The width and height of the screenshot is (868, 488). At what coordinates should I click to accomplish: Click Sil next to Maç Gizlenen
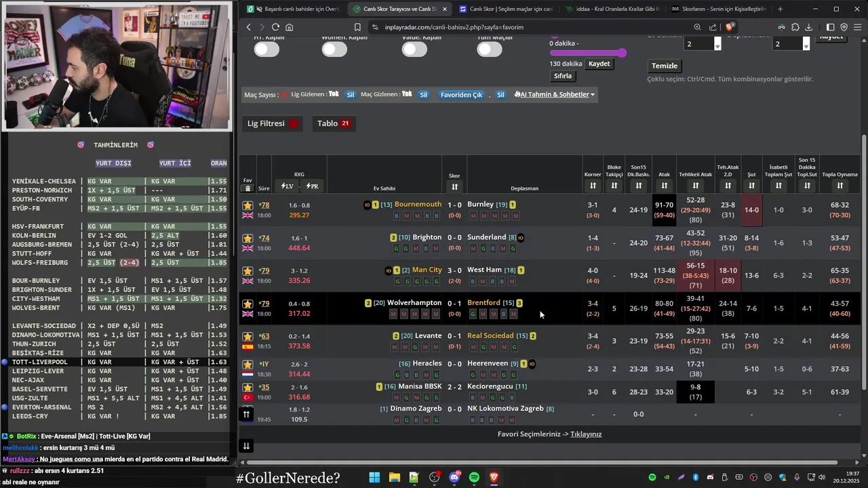[x=423, y=95]
